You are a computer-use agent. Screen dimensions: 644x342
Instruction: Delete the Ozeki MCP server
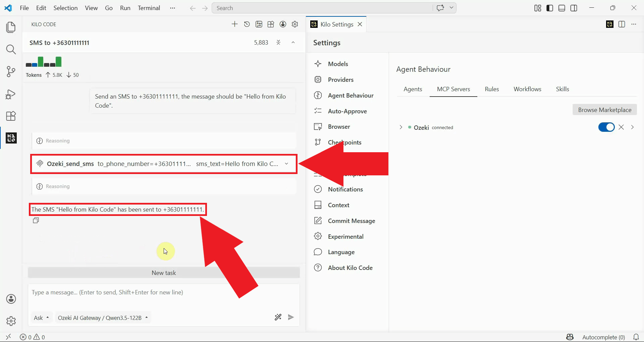tap(621, 127)
